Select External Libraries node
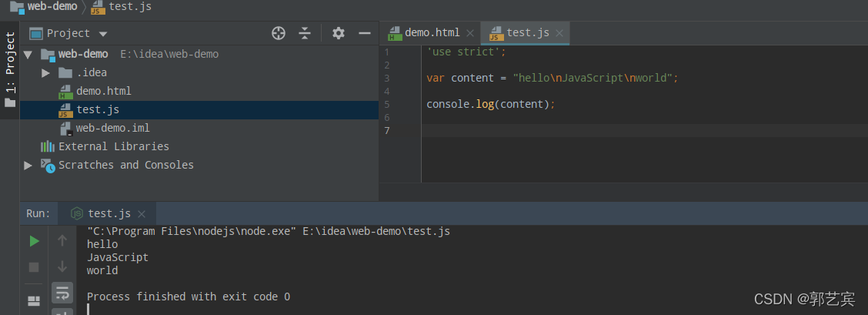The image size is (868, 315). click(113, 146)
